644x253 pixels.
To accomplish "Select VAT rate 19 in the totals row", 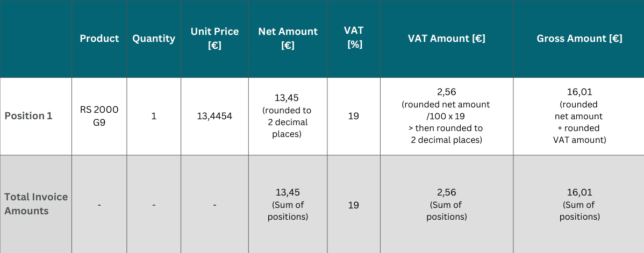I will [353, 205].
